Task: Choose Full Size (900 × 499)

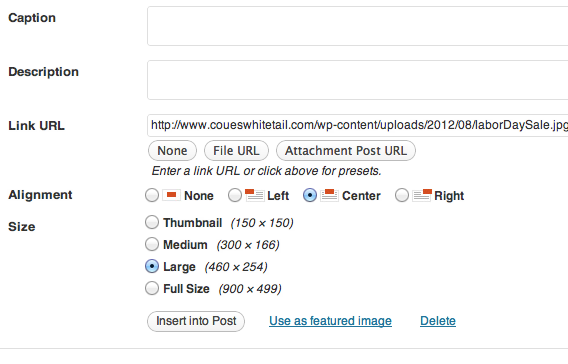Action: [152, 289]
